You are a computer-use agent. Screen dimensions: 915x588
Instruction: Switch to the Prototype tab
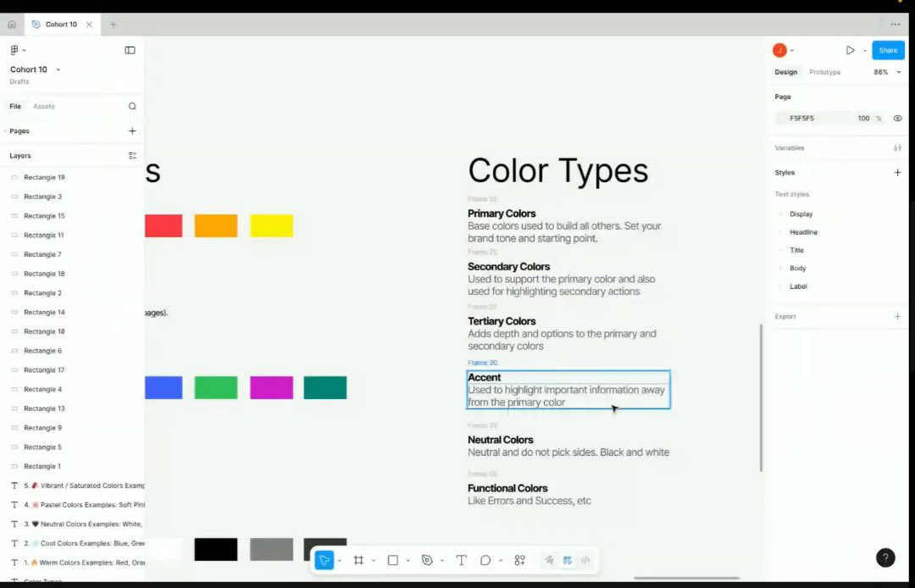pyautogui.click(x=824, y=72)
